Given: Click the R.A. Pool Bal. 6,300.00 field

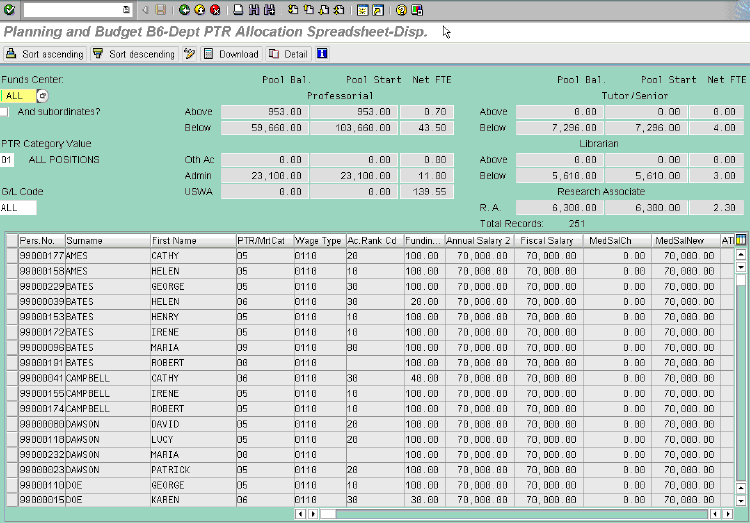Looking at the screenshot, I should [x=560, y=208].
